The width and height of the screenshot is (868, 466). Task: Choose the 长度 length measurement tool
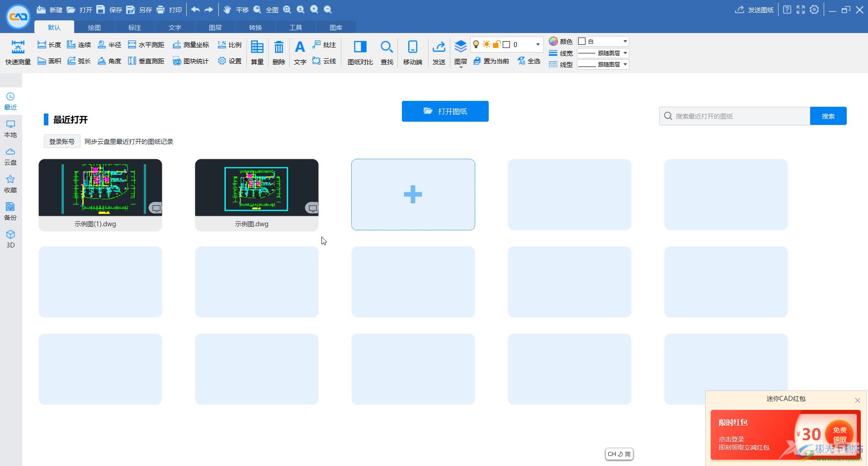click(49, 45)
